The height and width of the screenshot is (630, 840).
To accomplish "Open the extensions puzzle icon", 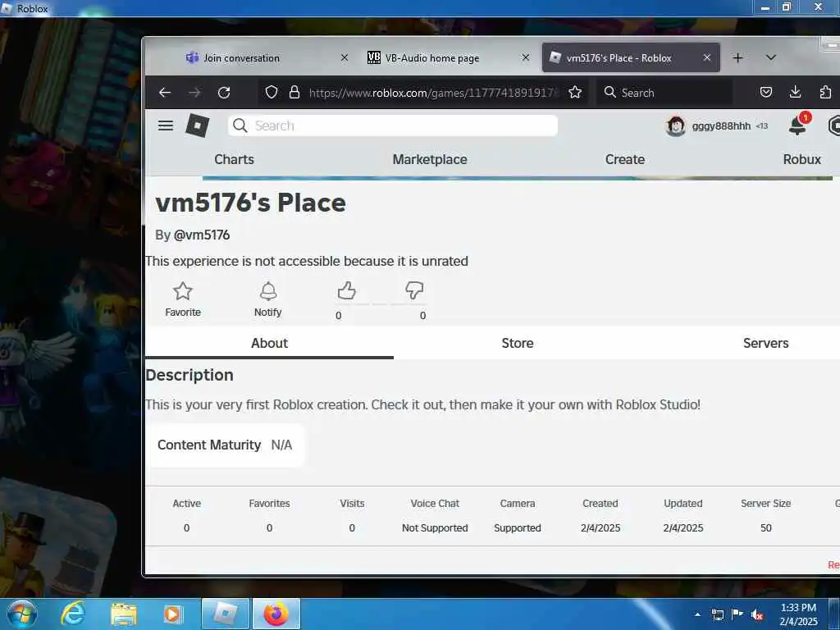I will coord(825,92).
